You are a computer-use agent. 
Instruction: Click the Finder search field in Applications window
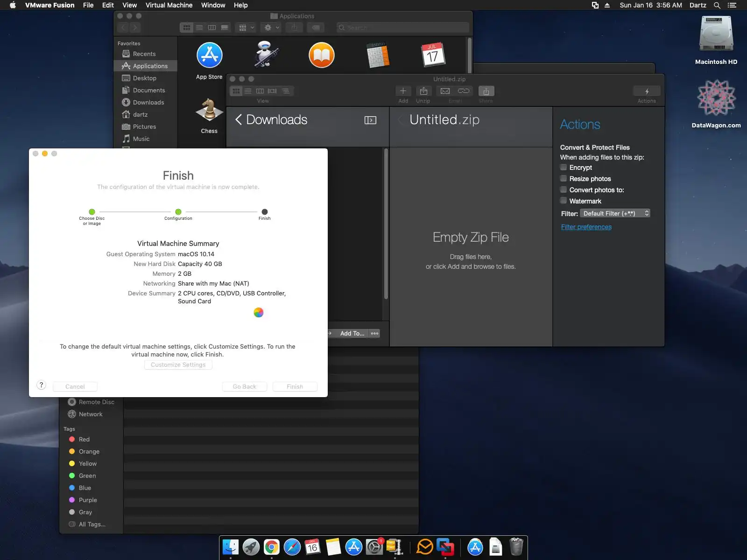[x=403, y=28]
